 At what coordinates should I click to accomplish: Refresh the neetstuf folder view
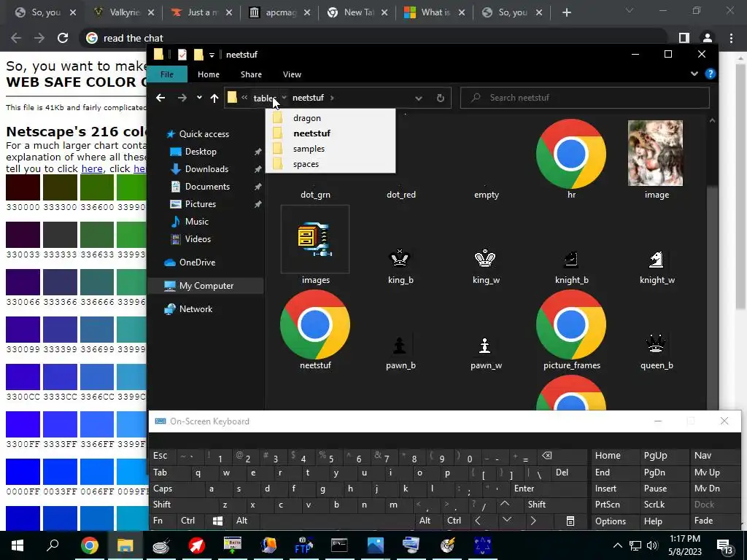tap(440, 98)
